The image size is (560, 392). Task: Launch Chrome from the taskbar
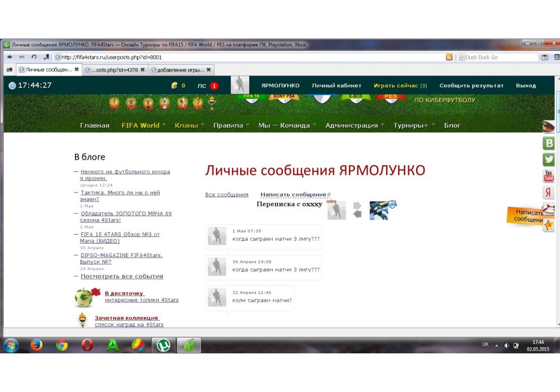coord(62,345)
